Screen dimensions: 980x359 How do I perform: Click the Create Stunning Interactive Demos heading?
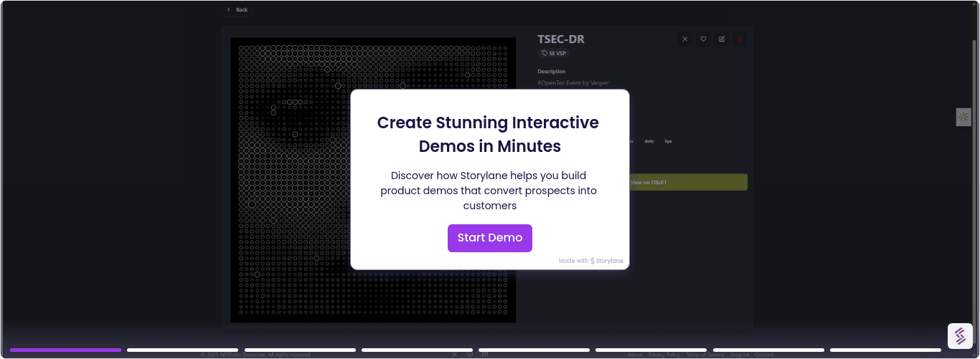coord(489,134)
